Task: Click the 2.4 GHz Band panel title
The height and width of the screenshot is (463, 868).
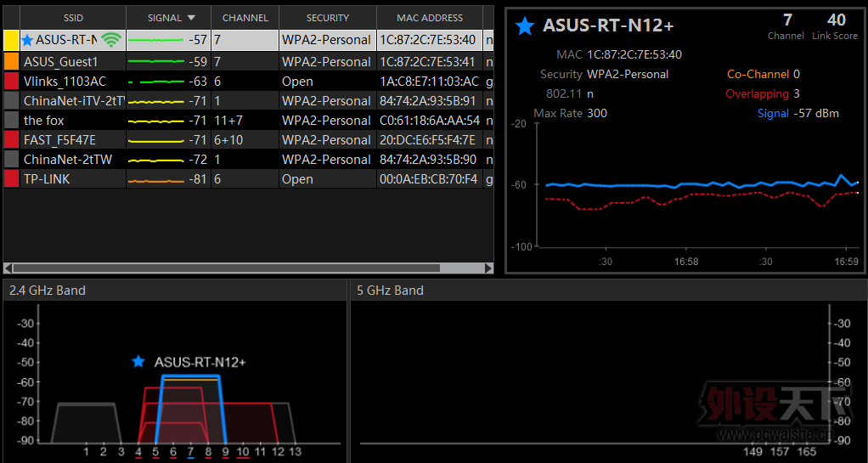Action: click(x=48, y=291)
